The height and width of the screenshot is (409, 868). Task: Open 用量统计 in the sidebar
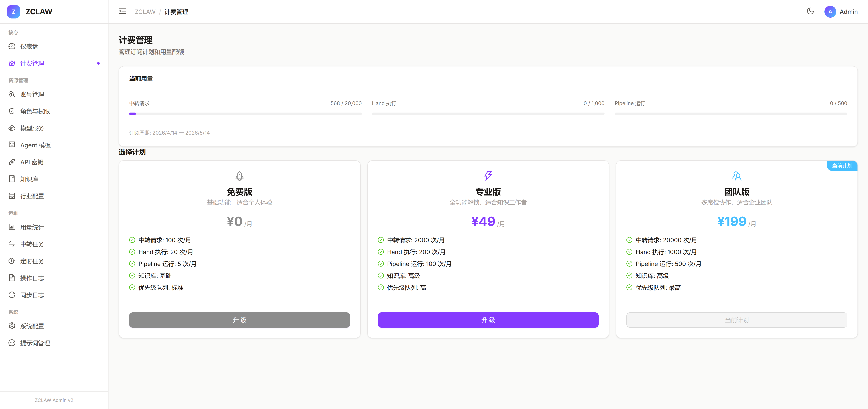(x=32, y=227)
